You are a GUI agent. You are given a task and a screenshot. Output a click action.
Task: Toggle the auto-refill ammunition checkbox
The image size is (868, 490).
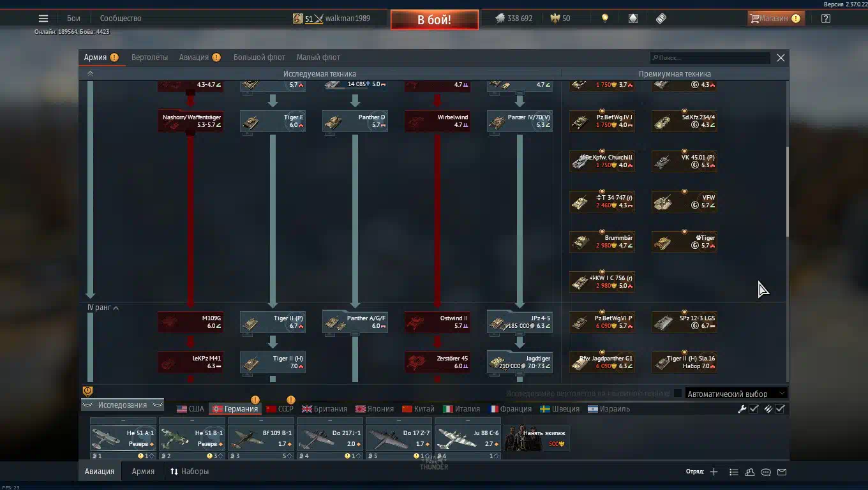click(x=779, y=409)
